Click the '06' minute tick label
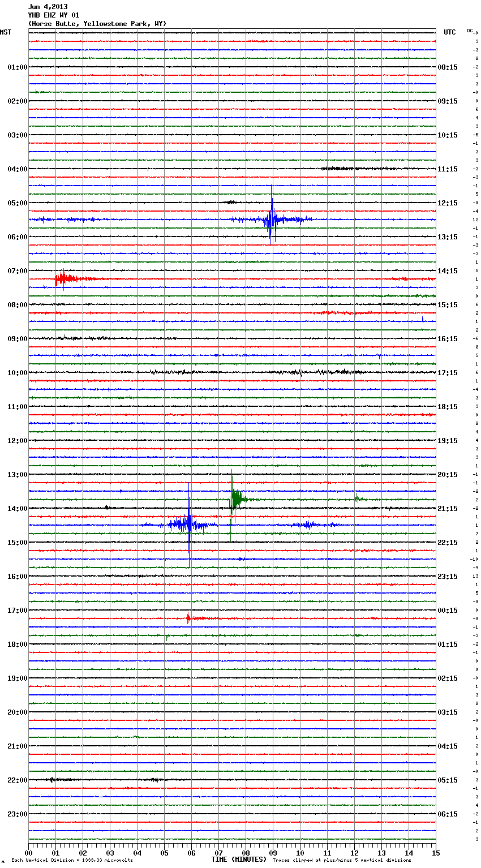Image resolution: width=481 pixels, height=868 pixels. pos(191,853)
